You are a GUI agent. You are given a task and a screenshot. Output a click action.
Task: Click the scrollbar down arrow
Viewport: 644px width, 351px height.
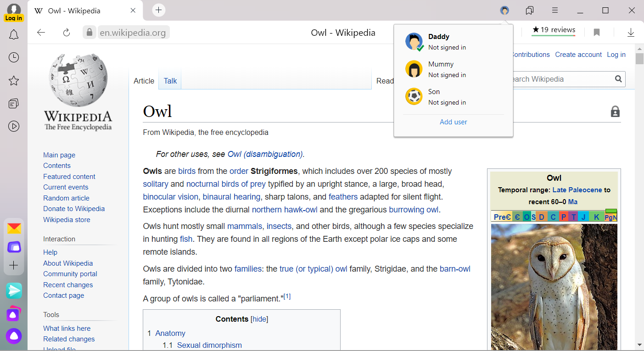pyautogui.click(x=639, y=345)
